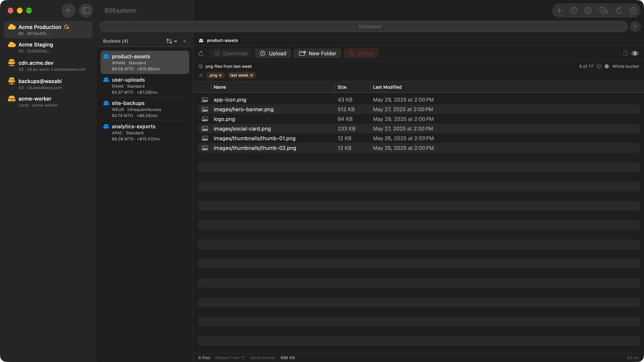
Task: Click the R2Explorer address bar field
Action: tap(364, 27)
